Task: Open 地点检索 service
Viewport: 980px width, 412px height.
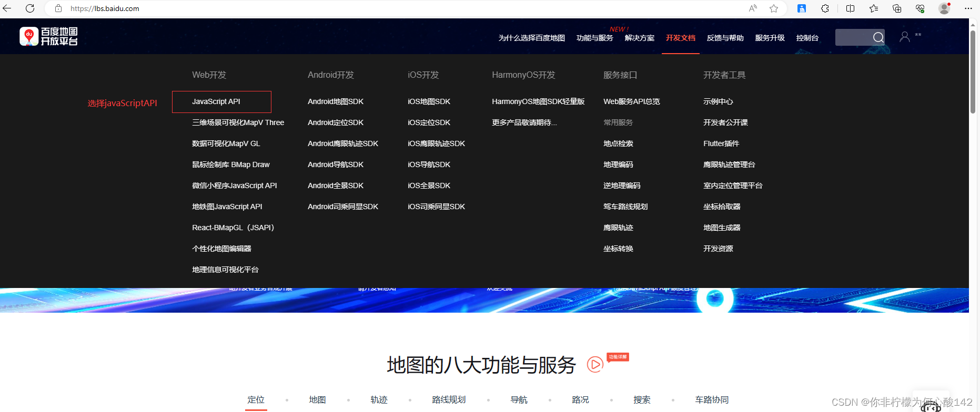Action: tap(618, 143)
